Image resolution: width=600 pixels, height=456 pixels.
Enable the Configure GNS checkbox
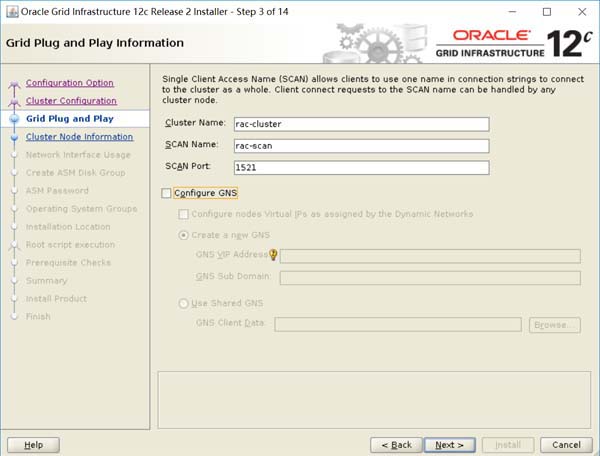[166, 193]
